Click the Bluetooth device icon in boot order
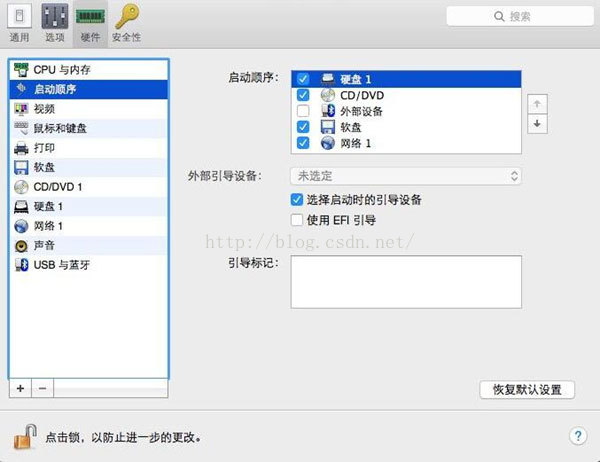Viewport: 600px width, 462px height. (x=328, y=111)
